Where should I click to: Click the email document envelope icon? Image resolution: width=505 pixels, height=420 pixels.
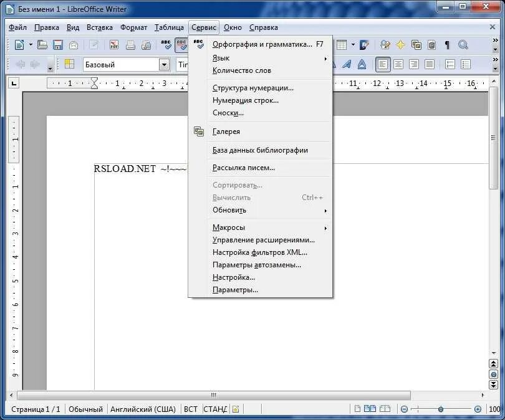74,45
